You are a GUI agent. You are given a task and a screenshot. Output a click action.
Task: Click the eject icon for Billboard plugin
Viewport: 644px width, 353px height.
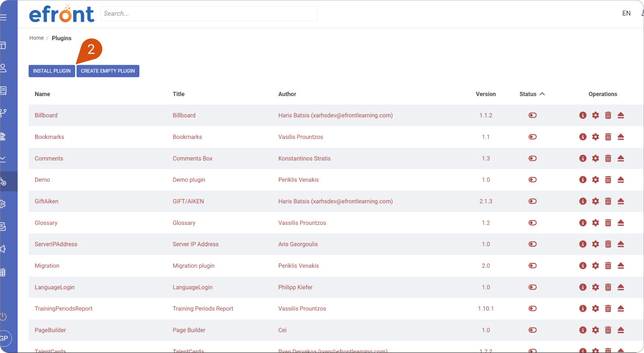(621, 115)
